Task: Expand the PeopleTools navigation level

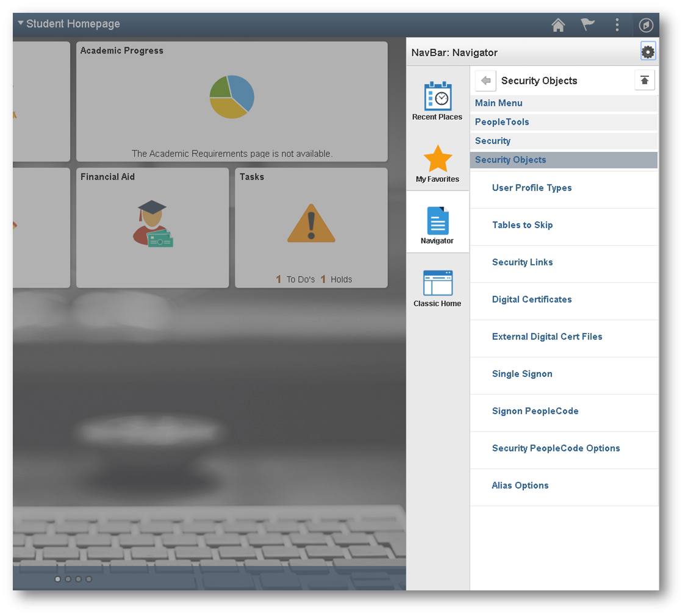Action: pyautogui.click(x=502, y=122)
